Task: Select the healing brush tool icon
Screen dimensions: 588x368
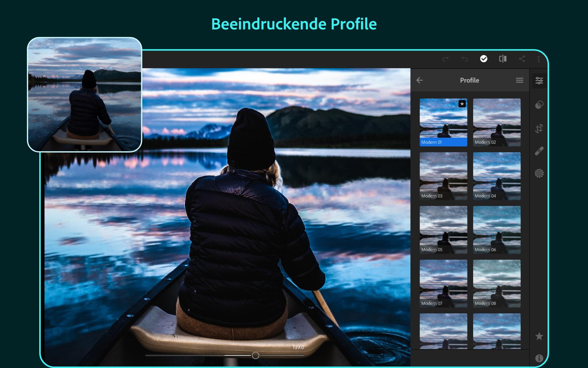Action: 540,151
